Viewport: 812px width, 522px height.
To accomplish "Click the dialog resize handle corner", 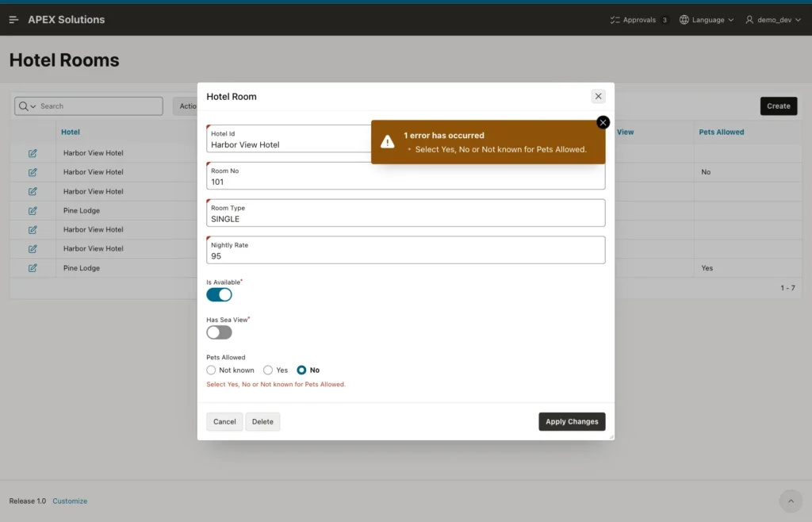I will (x=611, y=437).
